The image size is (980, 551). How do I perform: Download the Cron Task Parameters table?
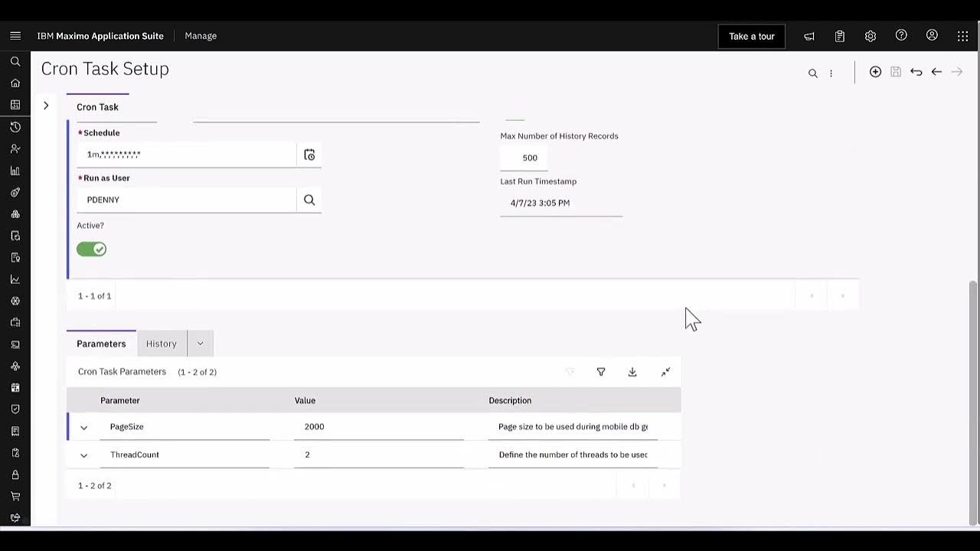(632, 372)
